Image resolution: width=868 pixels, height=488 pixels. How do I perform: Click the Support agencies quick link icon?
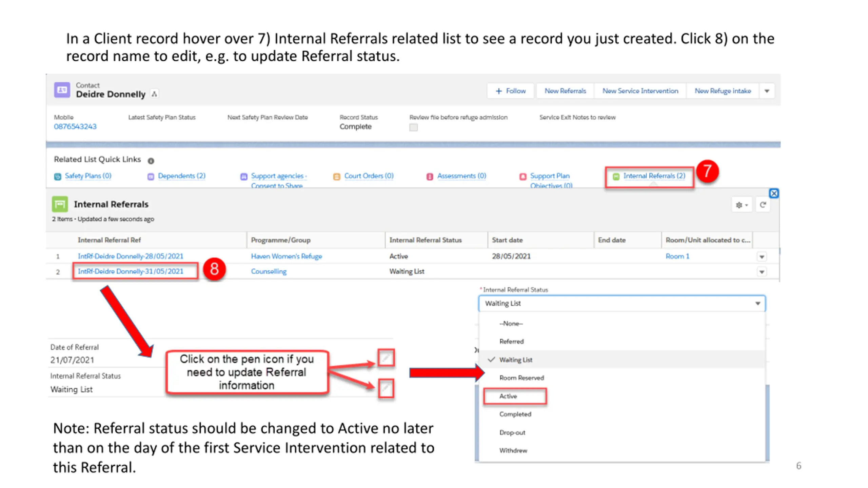244,176
